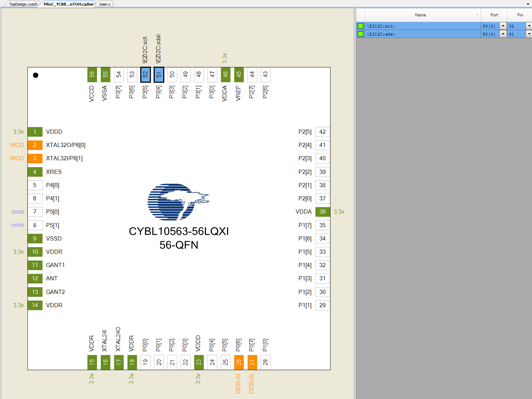The height and width of the screenshot is (399, 532).
Task: Select orange DEBUG pin 26 P0[6]
Action: point(239,362)
